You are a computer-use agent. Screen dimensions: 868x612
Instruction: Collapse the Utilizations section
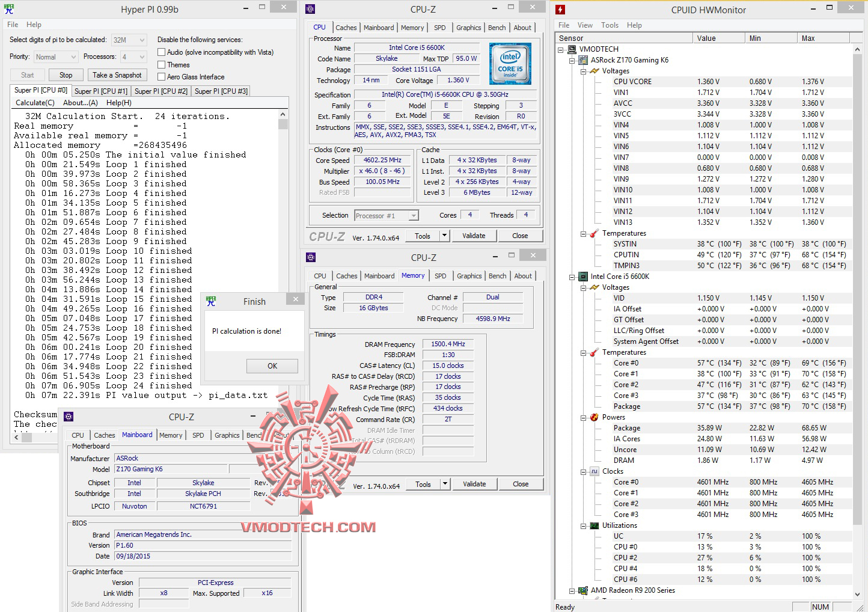point(583,525)
